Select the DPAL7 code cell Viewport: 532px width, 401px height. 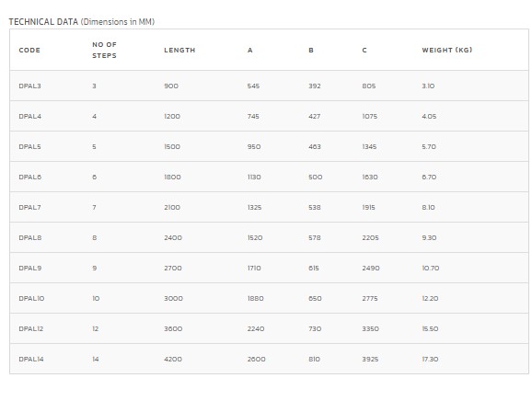(29, 208)
